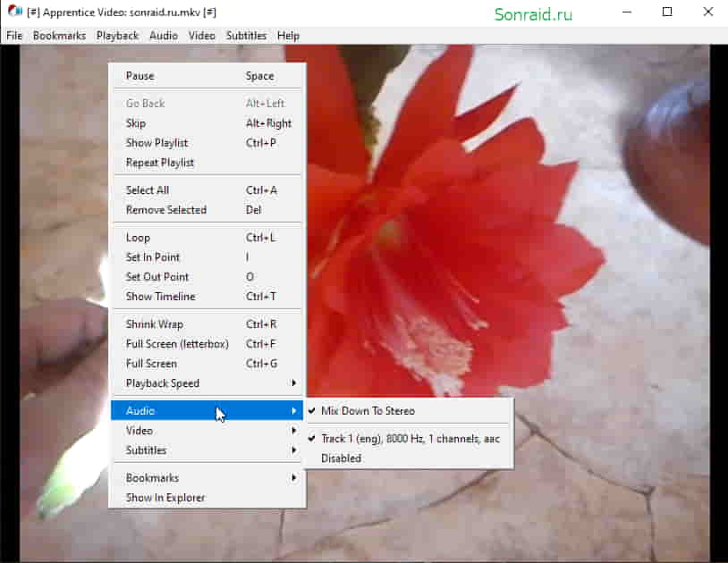Select Full Screen (letterbox) option
Image resolution: width=728 pixels, height=563 pixels.
[207, 344]
